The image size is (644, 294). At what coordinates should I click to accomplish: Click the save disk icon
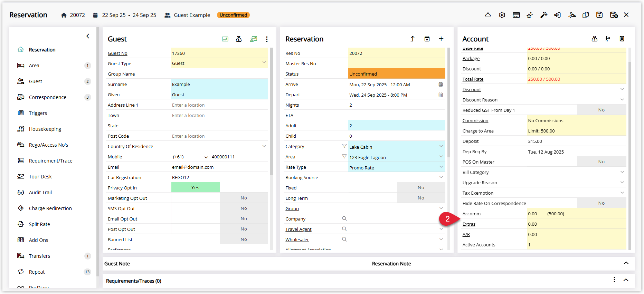coord(599,15)
